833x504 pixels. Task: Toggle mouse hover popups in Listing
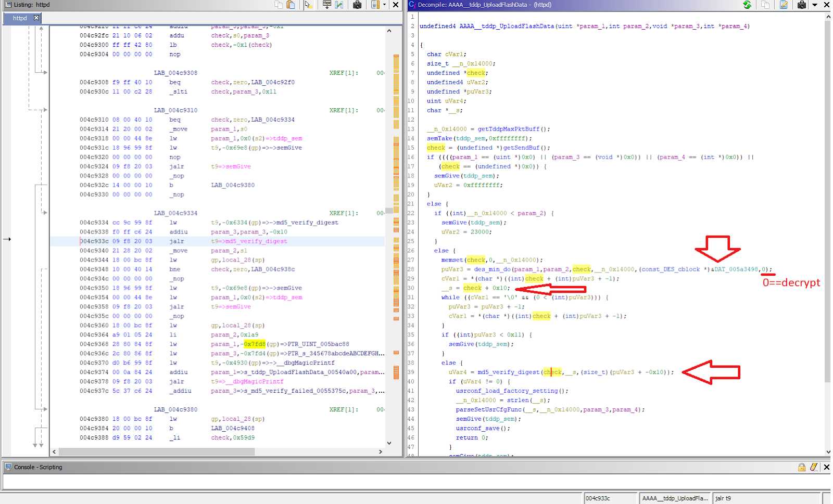tap(308, 5)
